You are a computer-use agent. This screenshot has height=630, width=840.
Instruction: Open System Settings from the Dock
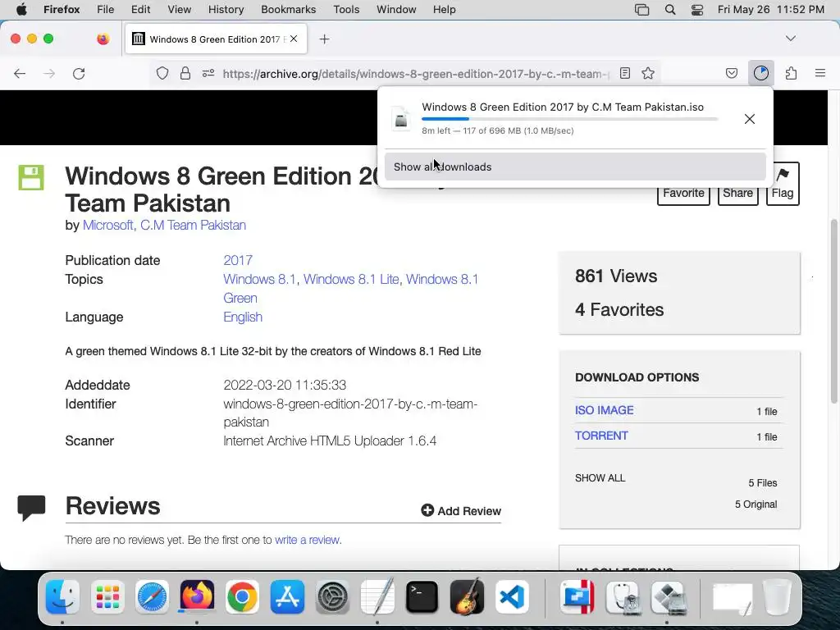point(332,597)
